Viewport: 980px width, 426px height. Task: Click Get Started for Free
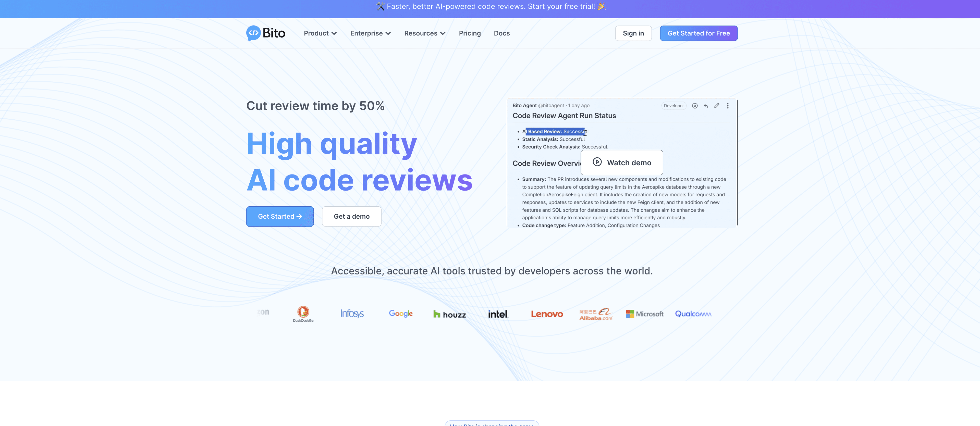699,33
